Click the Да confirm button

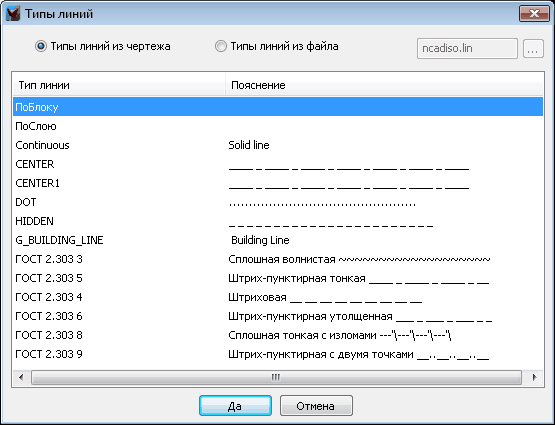point(235,406)
